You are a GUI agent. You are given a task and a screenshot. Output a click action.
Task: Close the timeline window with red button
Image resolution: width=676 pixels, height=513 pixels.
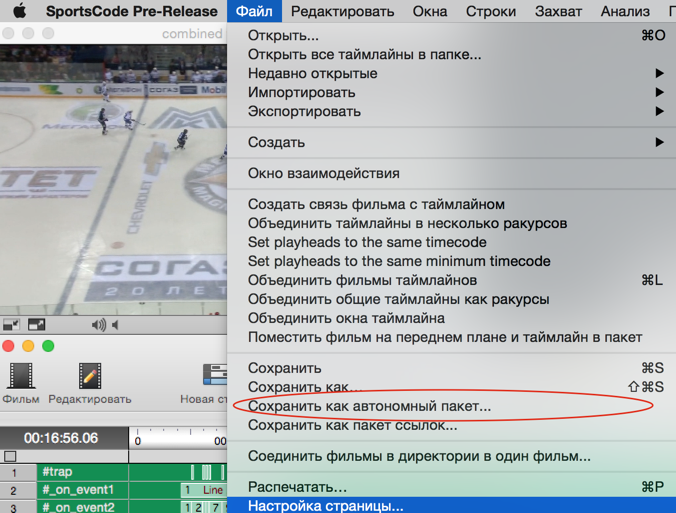pos(8,346)
